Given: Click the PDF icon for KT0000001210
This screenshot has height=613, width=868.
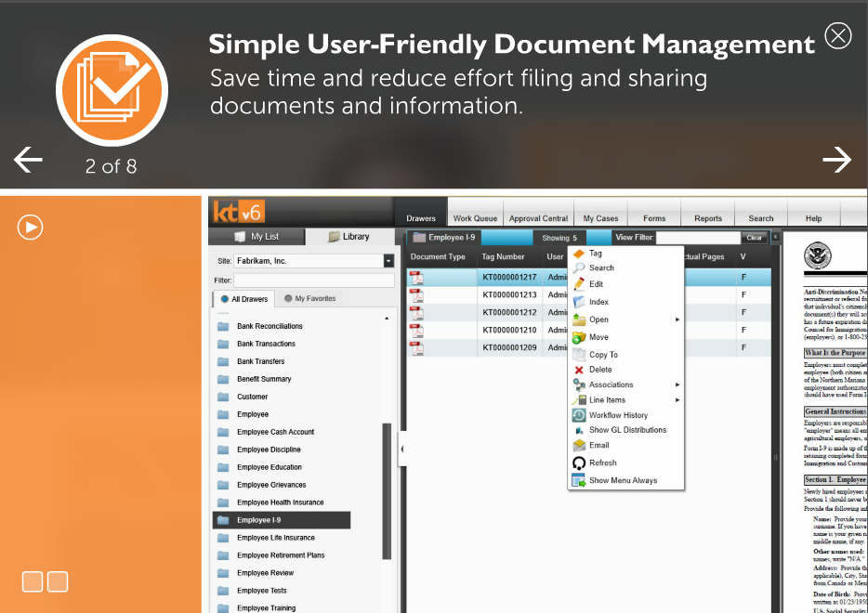Looking at the screenshot, I should tap(416, 331).
